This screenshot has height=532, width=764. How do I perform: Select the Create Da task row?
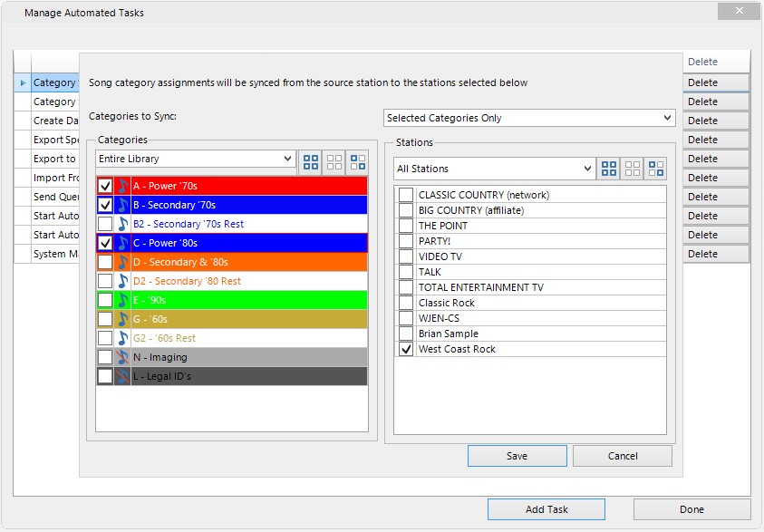tap(53, 120)
